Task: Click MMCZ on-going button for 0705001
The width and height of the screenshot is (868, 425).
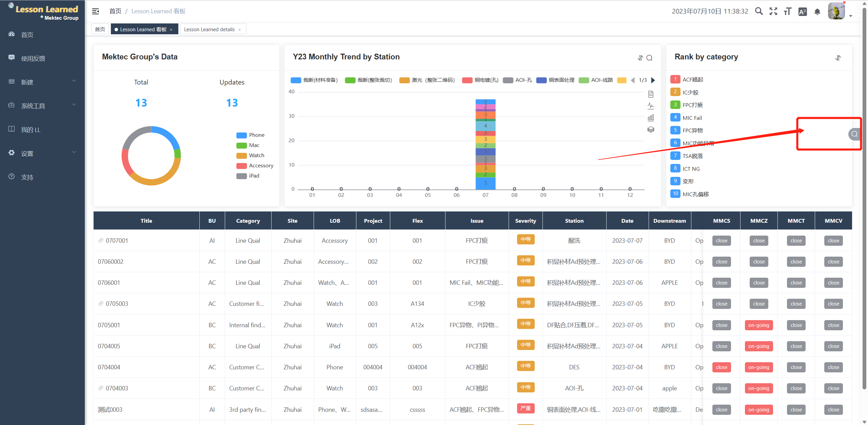Action: (759, 325)
